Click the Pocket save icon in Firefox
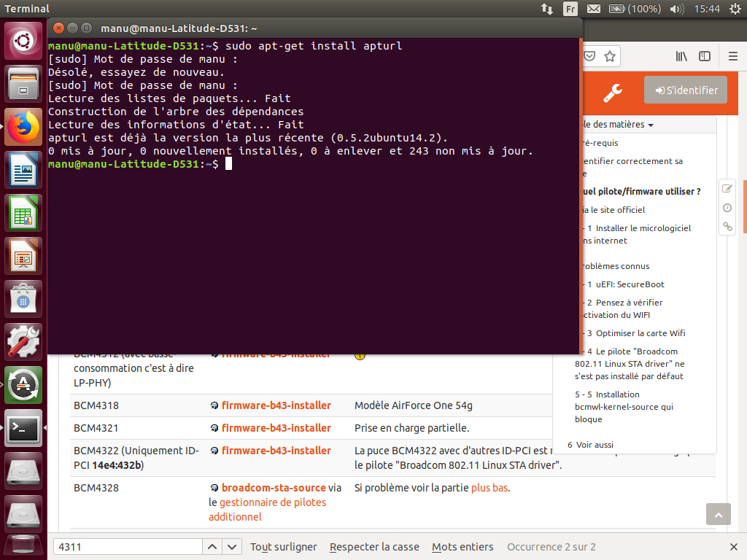The height and width of the screenshot is (560, 747). 589,56
